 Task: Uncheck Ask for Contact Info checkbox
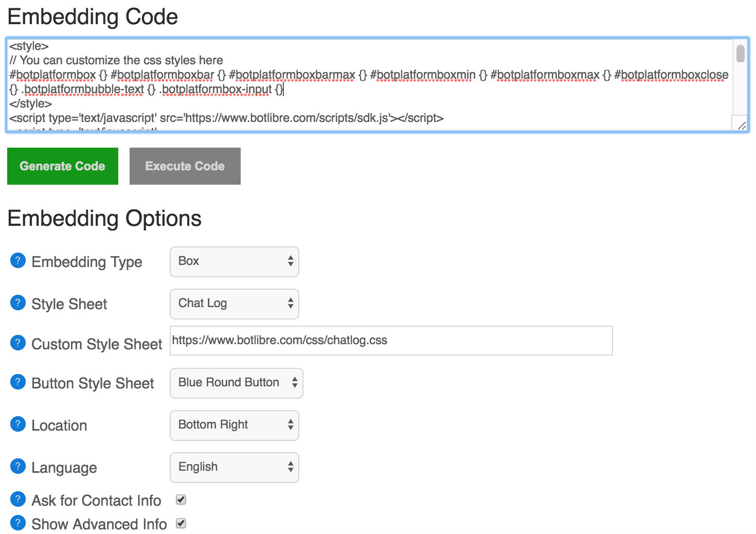tap(181, 500)
